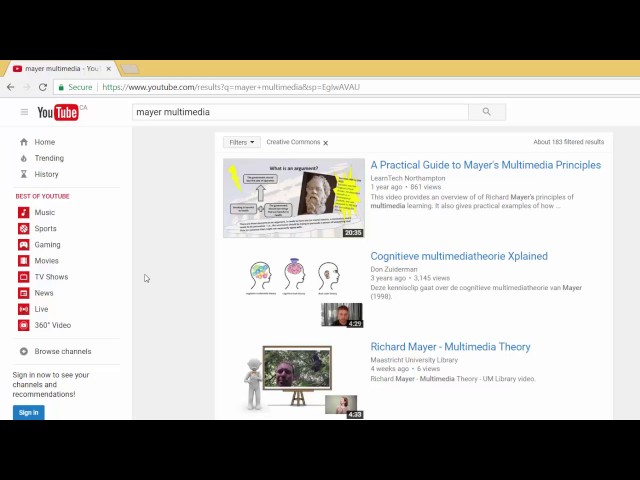Viewport: 640px width, 480px height.
Task: Visit Don Zuiderman channel
Action: [x=394, y=269]
